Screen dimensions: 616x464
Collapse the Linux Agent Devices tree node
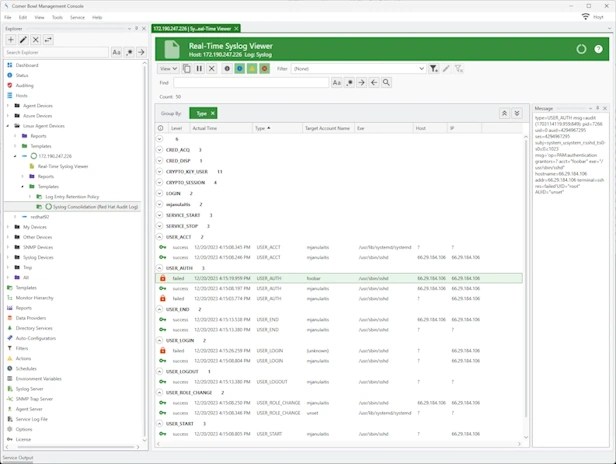click(8, 126)
